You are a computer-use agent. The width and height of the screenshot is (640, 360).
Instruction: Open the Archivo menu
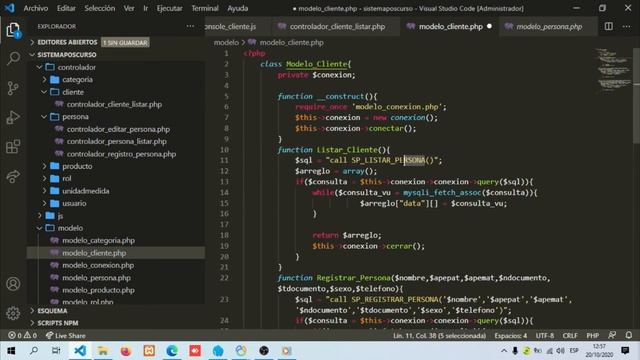coord(36,8)
